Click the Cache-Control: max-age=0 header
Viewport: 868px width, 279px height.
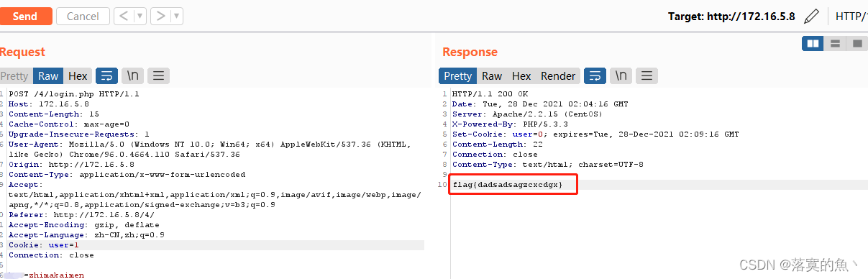[69, 124]
